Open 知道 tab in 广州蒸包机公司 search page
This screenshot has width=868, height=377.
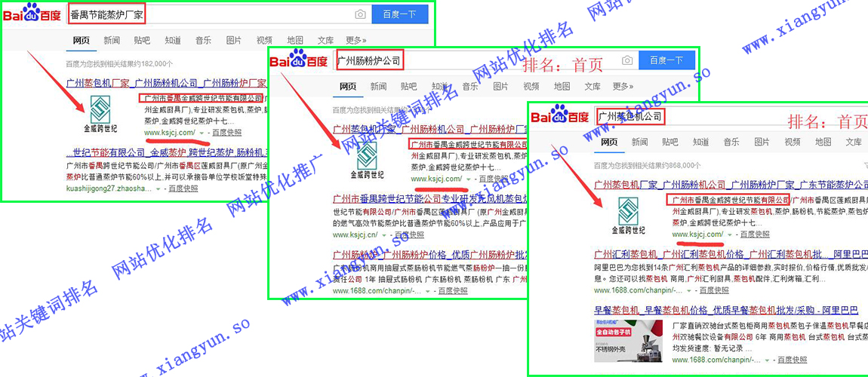click(701, 142)
